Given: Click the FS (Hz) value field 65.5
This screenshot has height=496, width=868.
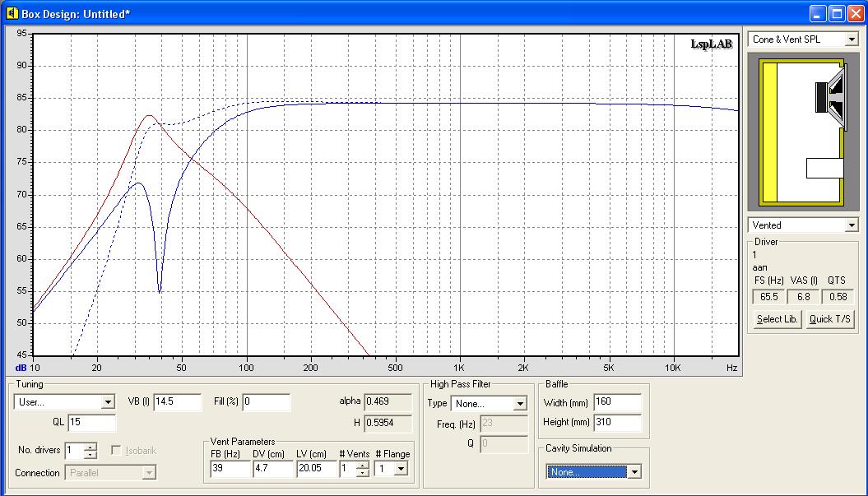Looking at the screenshot, I should (x=768, y=297).
